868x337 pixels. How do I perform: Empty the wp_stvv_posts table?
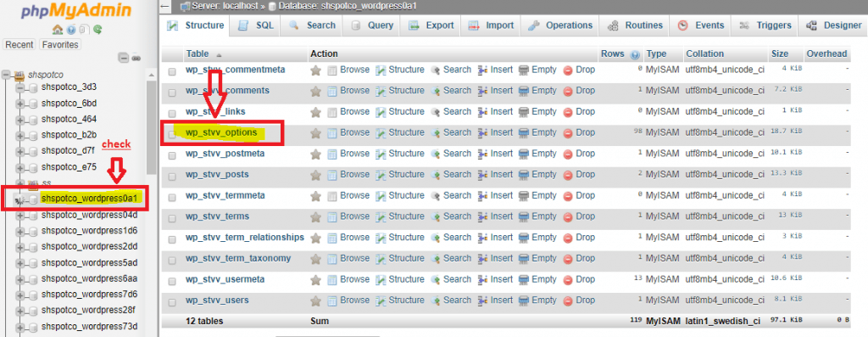pyautogui.click(x=537, y=175)
